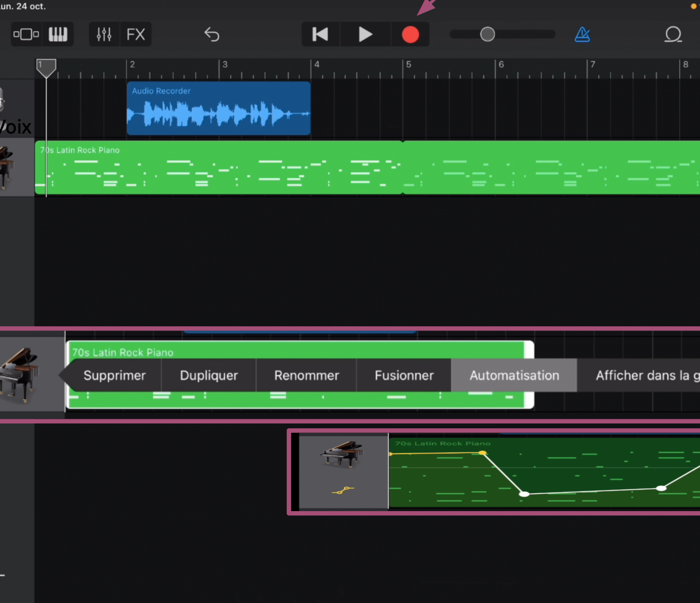
Task: Select the first white automation point
Action: point(524,494)
